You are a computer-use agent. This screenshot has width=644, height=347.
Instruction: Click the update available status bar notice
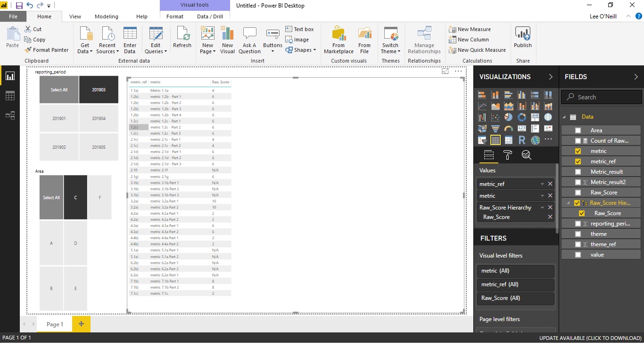590,338
